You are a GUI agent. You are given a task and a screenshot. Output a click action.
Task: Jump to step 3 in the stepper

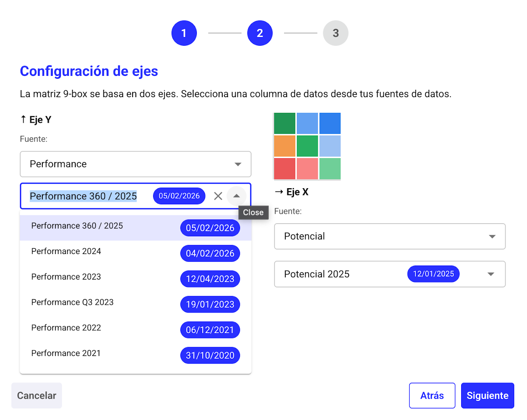coord(336,33)
